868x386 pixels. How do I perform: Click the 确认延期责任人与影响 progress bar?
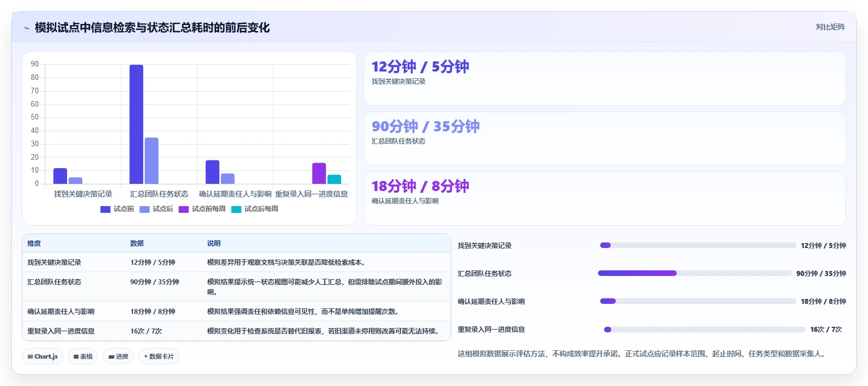point(698,301)
